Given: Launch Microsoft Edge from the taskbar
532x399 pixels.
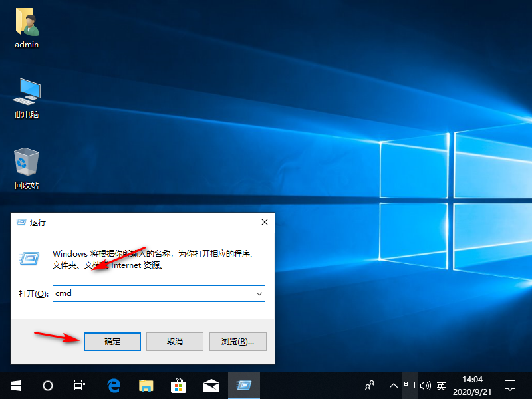Looking at the screenshot, I should pyautogui.click(x=114, y=385).
